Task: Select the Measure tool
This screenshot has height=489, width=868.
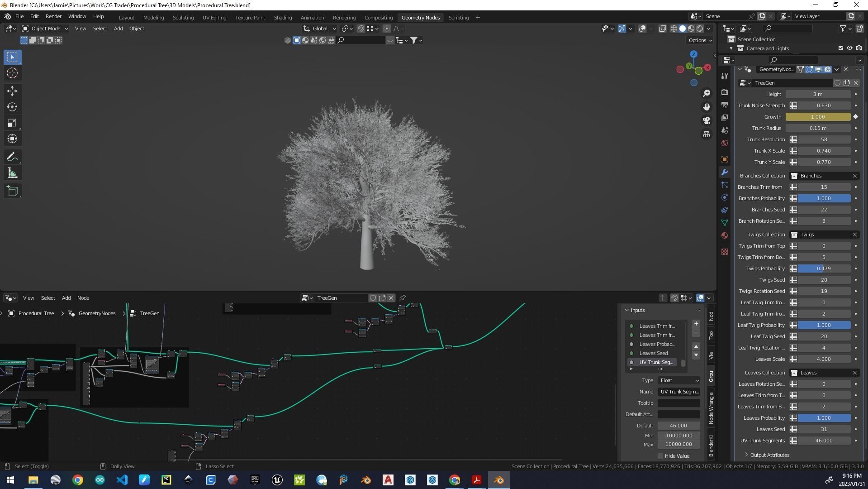Action: tap(12, 173)
